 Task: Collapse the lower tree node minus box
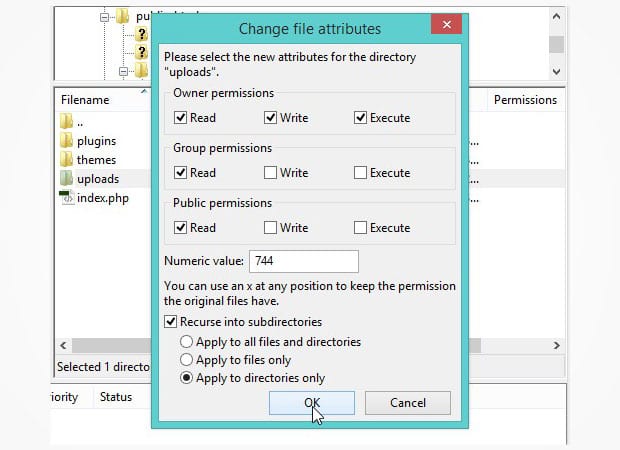pyautogui.click(x=123, y=72)
